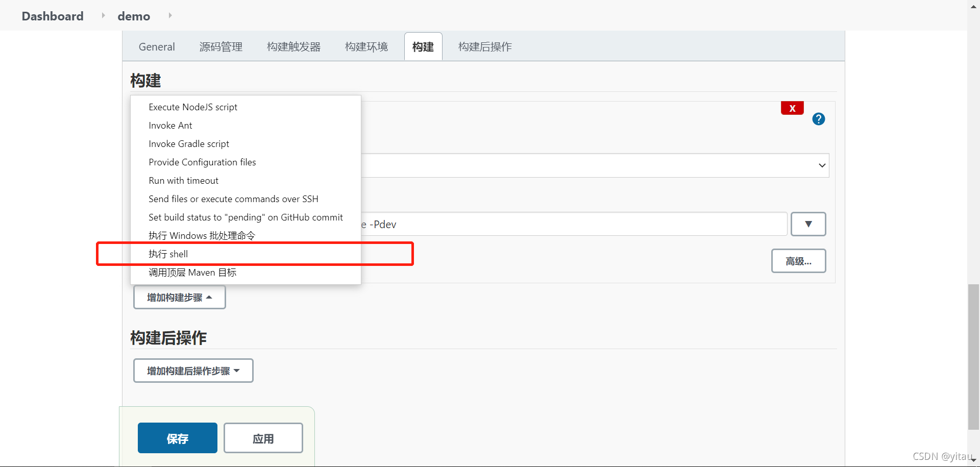Choose Execute NodeJS script from menu
This screenshot has height=467, width=980.
246,107
